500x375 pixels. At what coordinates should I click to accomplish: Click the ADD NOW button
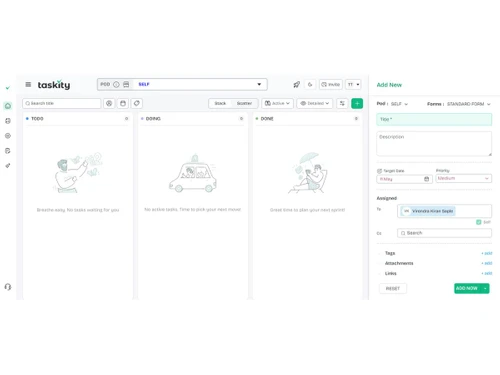467,288
